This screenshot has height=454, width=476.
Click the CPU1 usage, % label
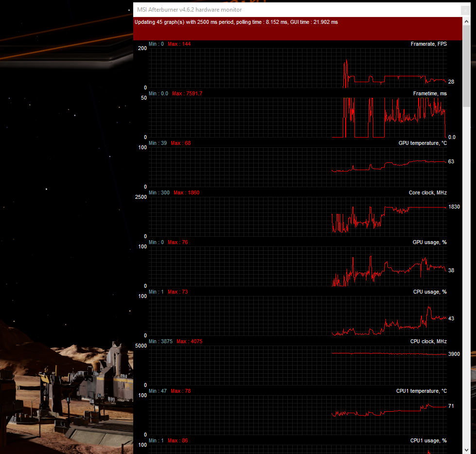coord(428,440)
